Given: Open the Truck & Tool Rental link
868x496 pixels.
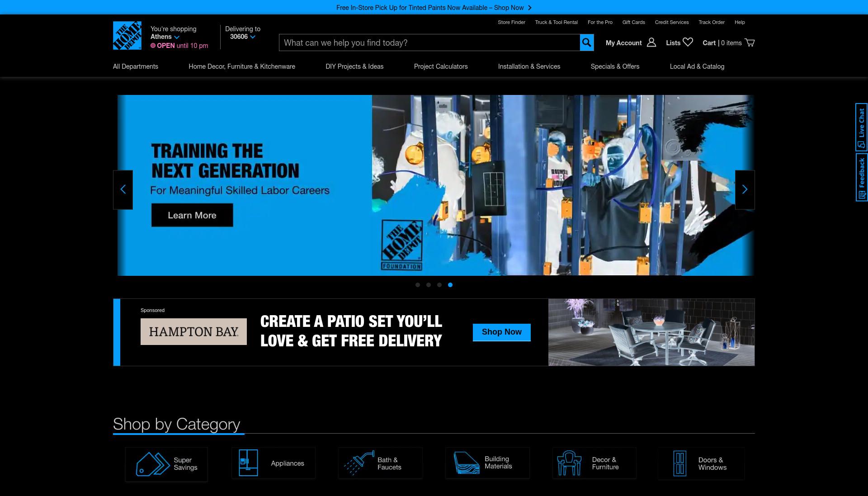Looking at the screenshot, I should click(556, 22).
